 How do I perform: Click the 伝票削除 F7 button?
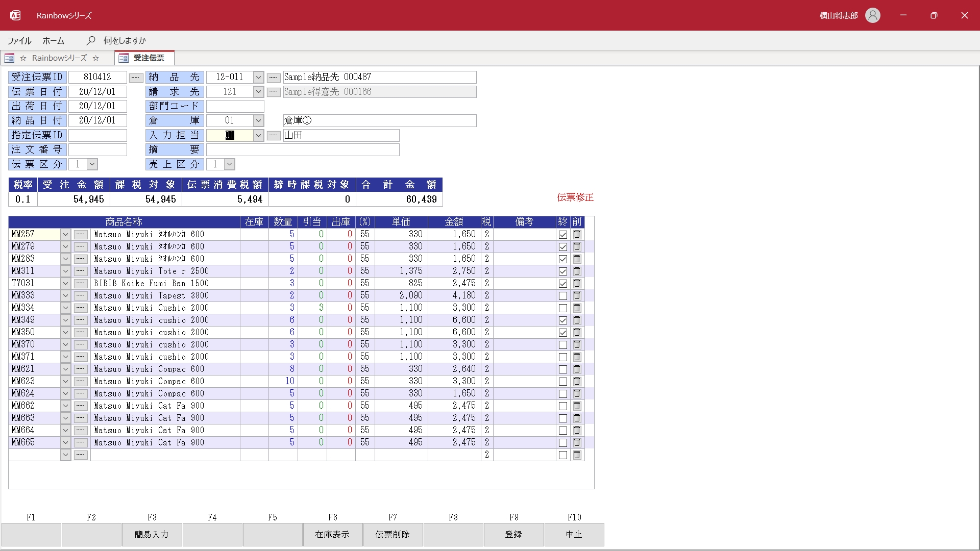click(393, 534)
